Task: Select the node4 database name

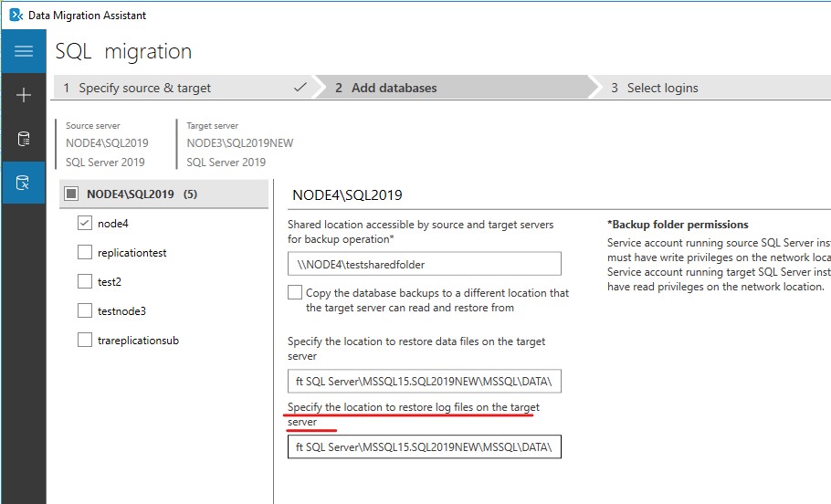Action: pyautogui.click(x=113, y=224)
